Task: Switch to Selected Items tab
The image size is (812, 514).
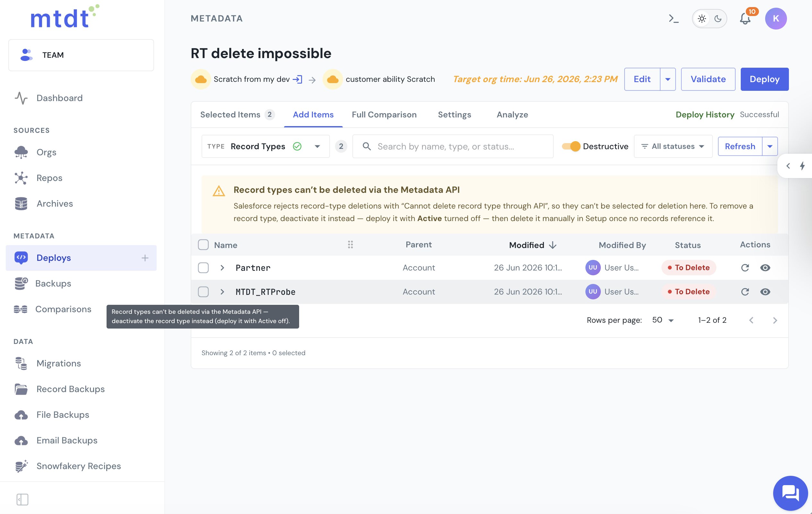Action: (238, 115)
